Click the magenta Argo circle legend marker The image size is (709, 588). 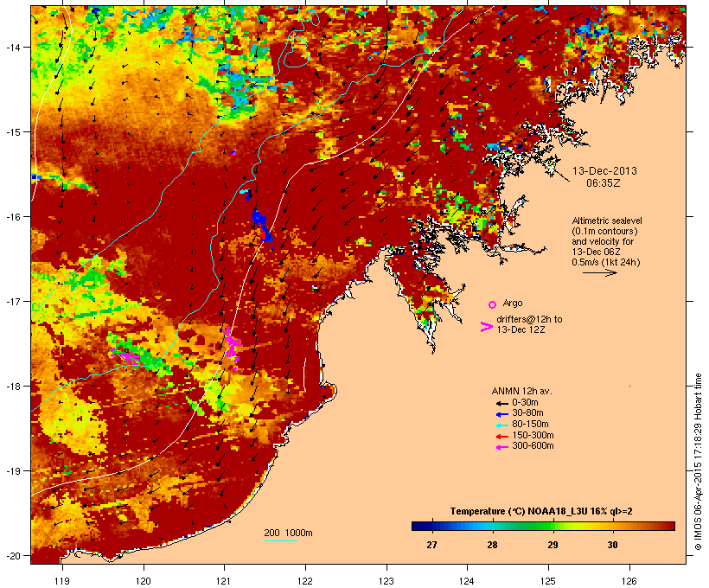click(492, 304)
